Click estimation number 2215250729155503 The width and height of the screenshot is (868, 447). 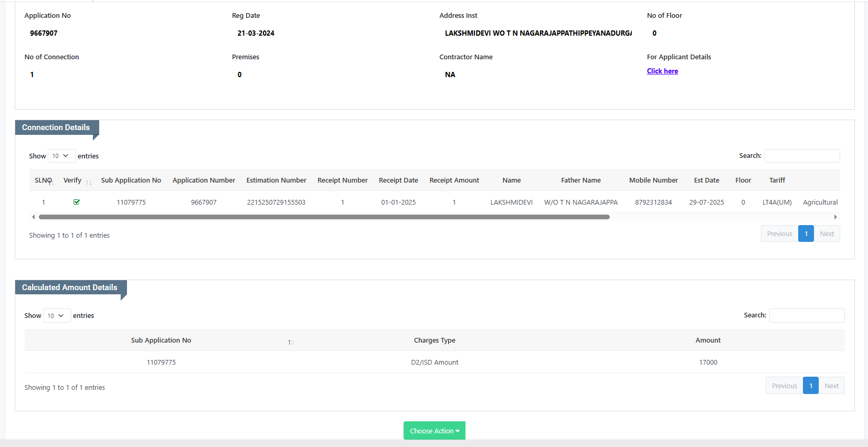click(x=276, y=202)
